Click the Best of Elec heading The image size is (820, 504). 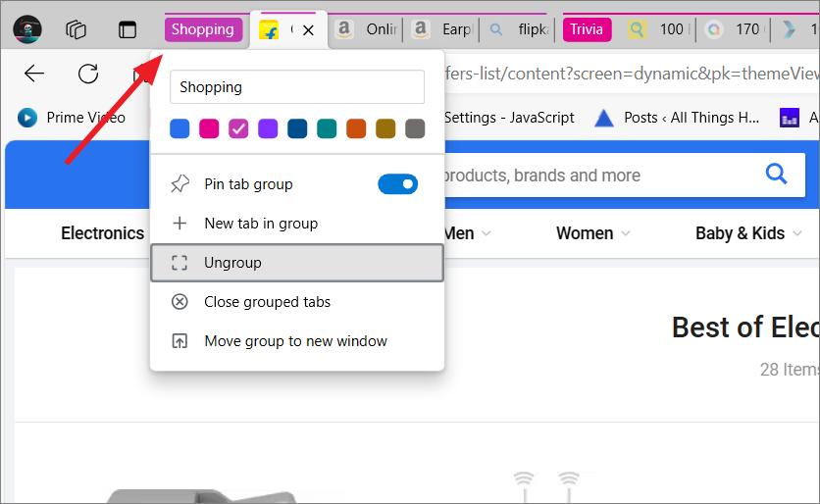745,328
